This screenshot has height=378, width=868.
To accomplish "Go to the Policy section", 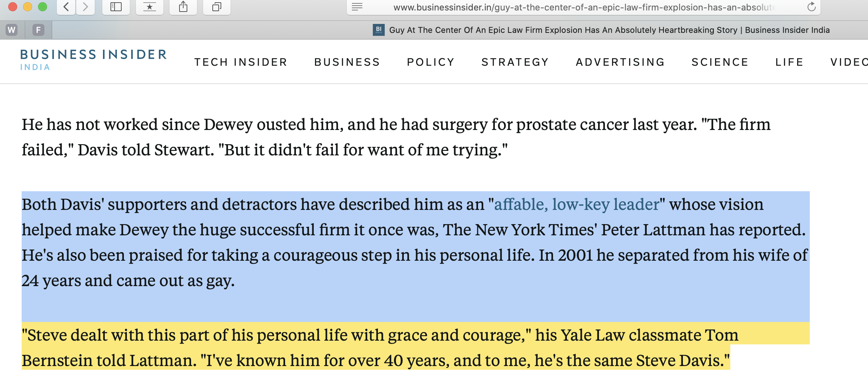I will (x=431, y=62).
